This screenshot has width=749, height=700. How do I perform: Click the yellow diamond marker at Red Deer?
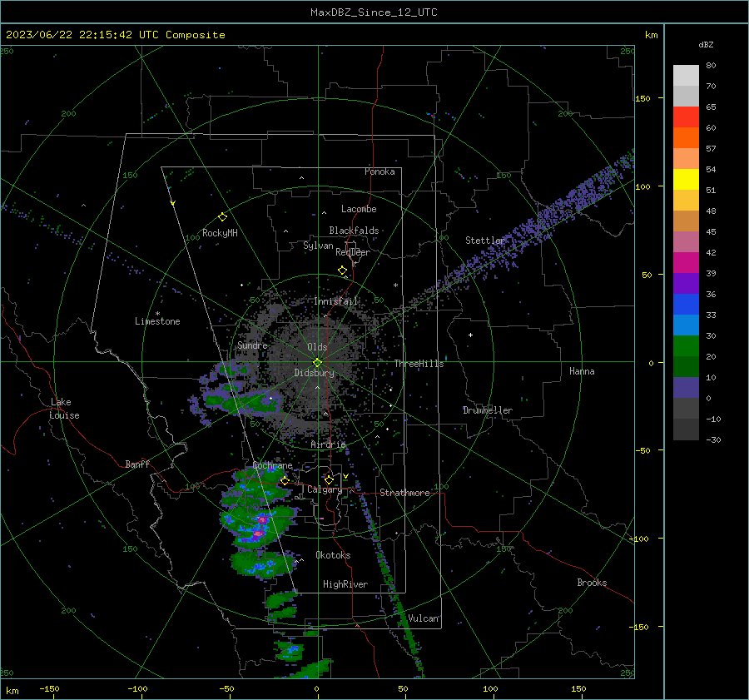pos(342,271)
